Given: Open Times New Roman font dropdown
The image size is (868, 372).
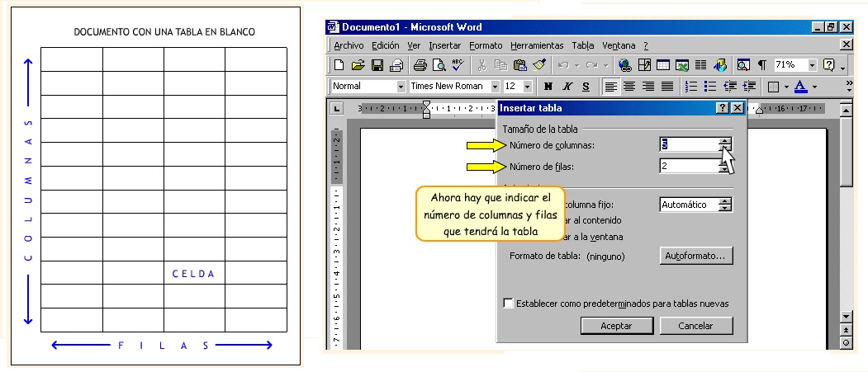Looking at the screenshot, I should point(495,87).
